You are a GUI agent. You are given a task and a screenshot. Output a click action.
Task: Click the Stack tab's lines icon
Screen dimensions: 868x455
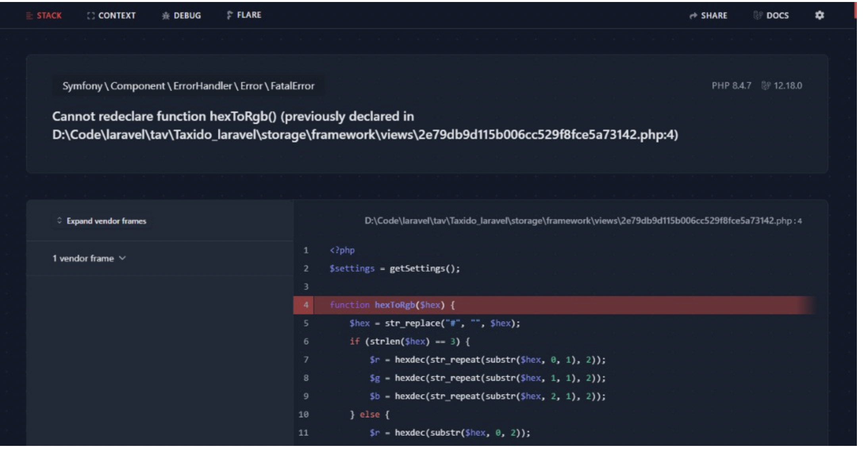tap(29, 15)
